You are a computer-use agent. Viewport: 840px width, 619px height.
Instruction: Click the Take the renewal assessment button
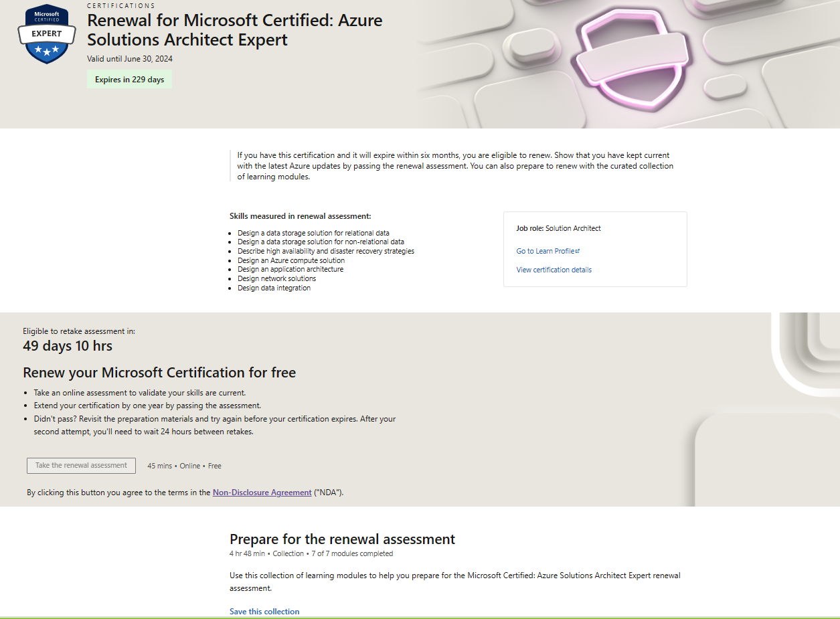(x=81, y=466)
